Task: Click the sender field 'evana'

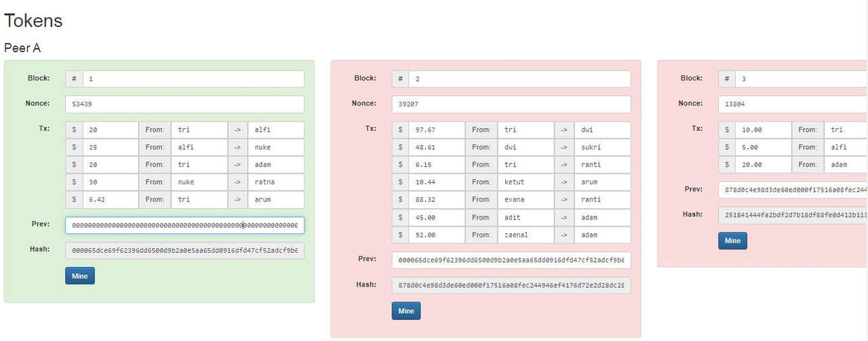Action: click(526, 199)
